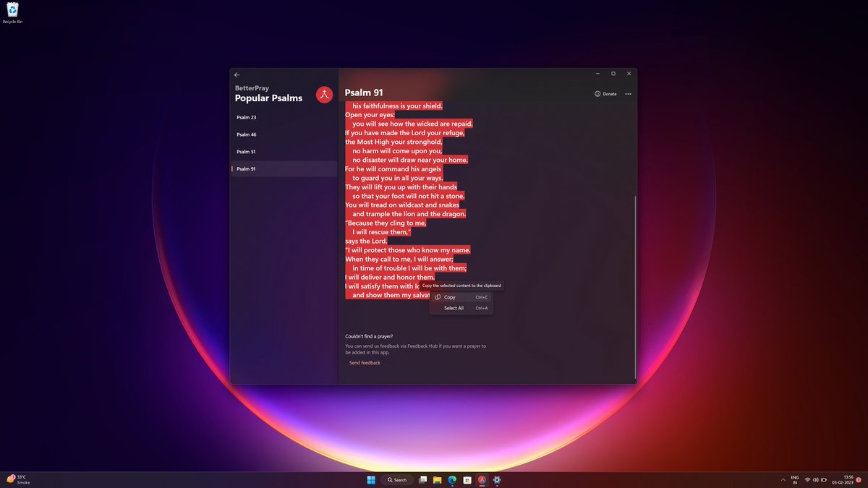This screenshot has height=488, width=868.
Task: Click the line "Open your eyes:"
Action: tap(370, 114)
